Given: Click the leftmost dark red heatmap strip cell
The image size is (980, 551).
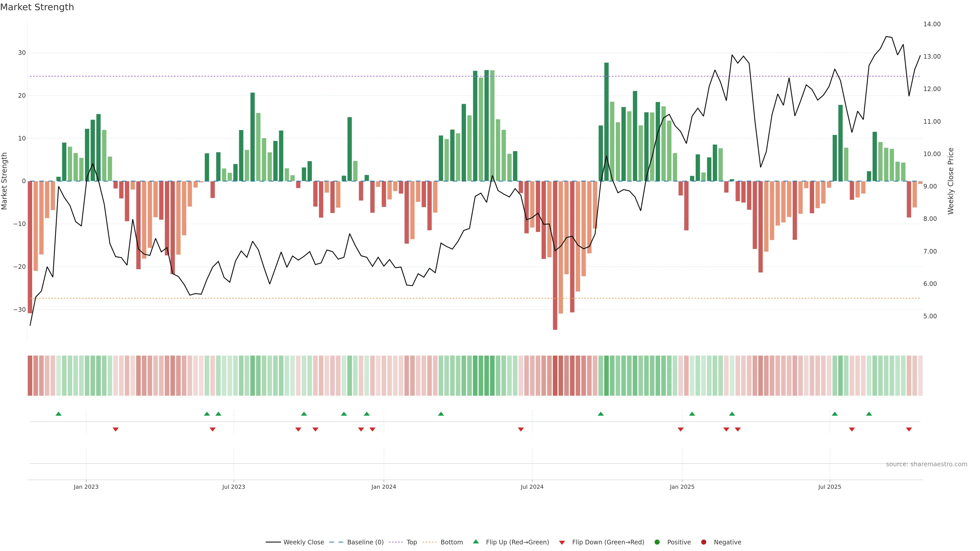Looking at the screenshot, I should tap(30, 376).
